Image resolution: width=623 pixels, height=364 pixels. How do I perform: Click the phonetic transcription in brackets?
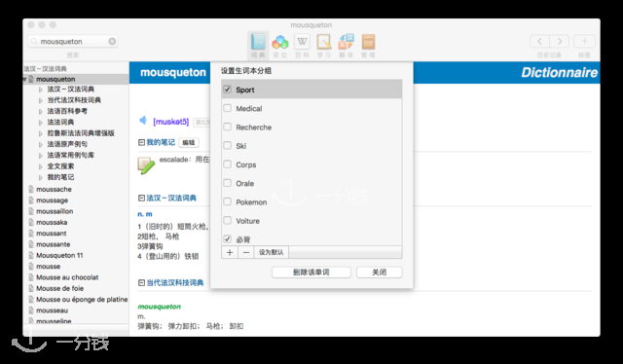click(171, 122)
